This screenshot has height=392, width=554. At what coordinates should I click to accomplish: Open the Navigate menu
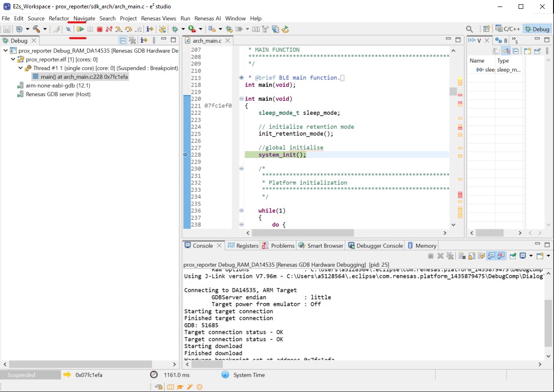(x=84, y=18)
